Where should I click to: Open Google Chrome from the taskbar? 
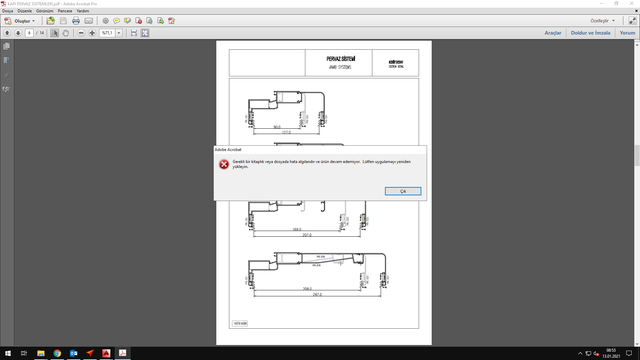(57, 353)
